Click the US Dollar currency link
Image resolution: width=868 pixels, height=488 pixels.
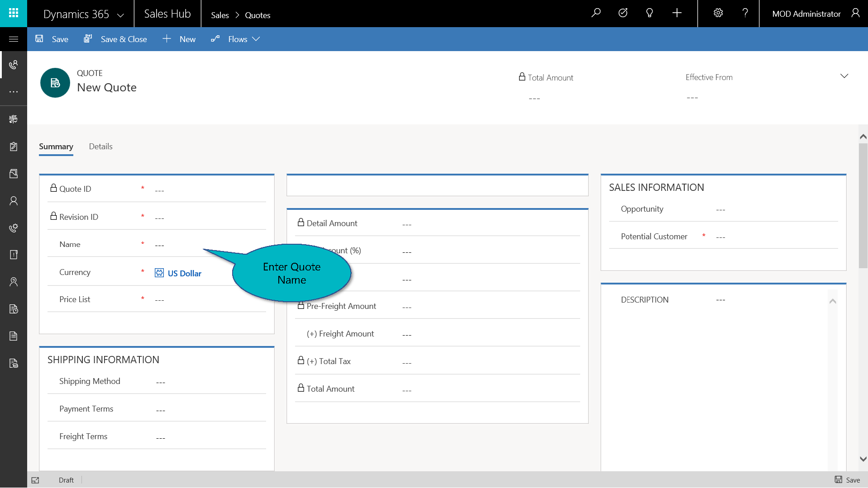[184, 273]
